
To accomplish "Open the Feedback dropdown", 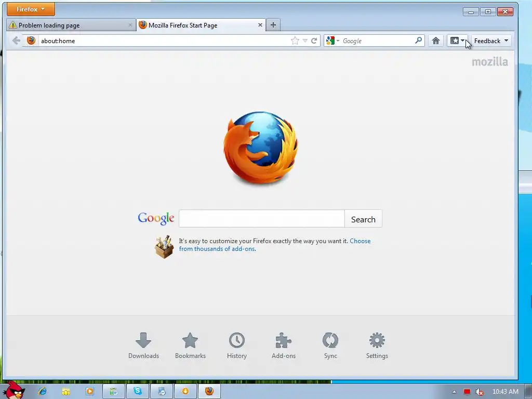I will 491,41.
